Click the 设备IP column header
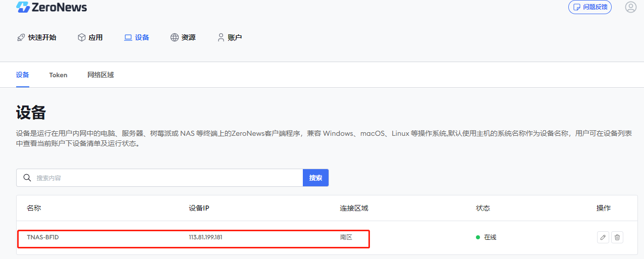The width and height of the screenshot is (644, 259). pos(199,208)
